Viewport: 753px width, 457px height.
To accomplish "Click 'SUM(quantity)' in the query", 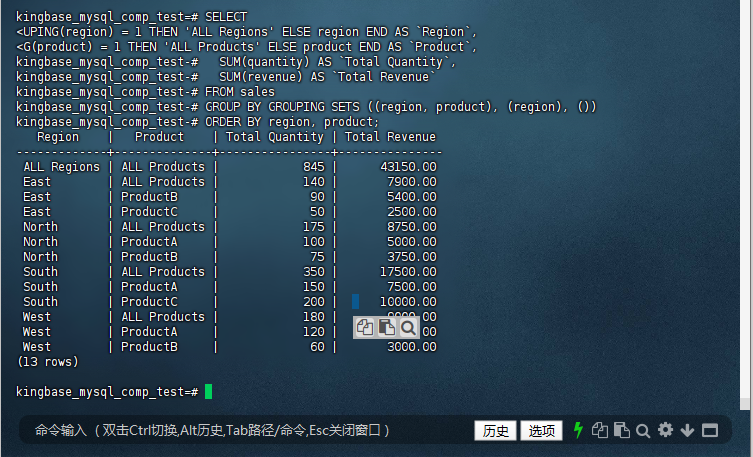I will (265, 62).
